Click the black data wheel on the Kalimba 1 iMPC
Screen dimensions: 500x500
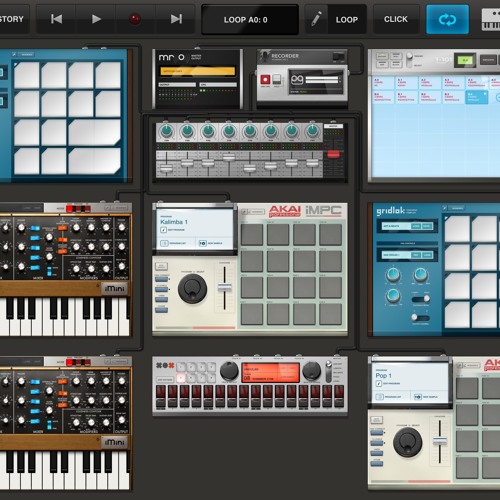tap(192, 288)
